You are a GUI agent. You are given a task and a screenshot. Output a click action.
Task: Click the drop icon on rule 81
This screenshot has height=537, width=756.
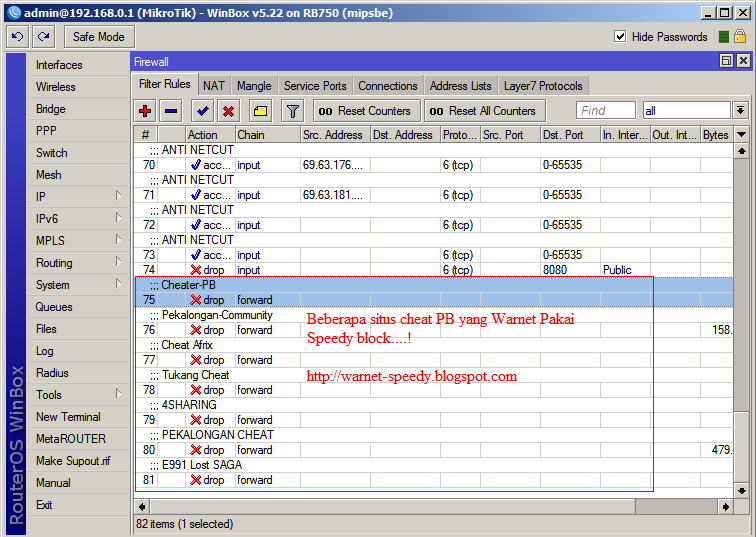click(x=196, y=480)
